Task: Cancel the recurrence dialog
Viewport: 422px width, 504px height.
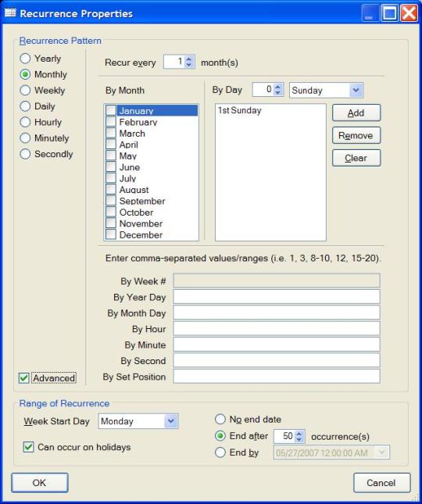Action: pos(381,482)
